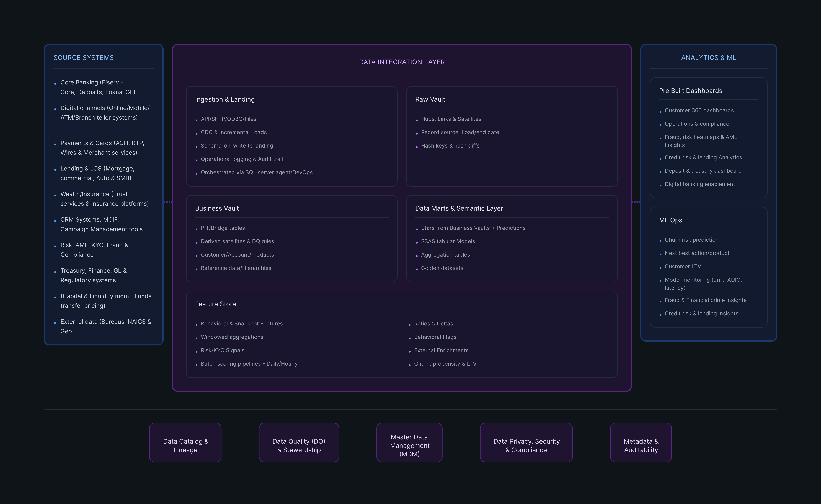Click the ANALYTICS & ML heading
This screenshot has height=504, width=821.
(708, 58)
